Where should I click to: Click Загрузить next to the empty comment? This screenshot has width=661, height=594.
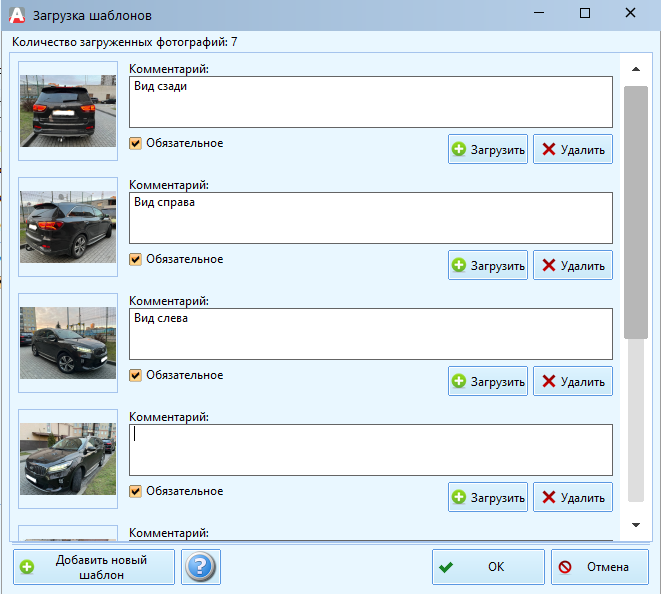click(x=488, y=497)
